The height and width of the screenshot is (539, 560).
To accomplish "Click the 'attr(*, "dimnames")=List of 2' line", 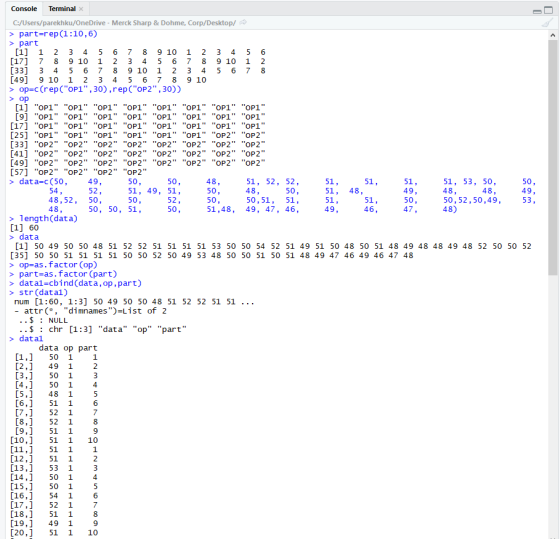I will 90,311.
